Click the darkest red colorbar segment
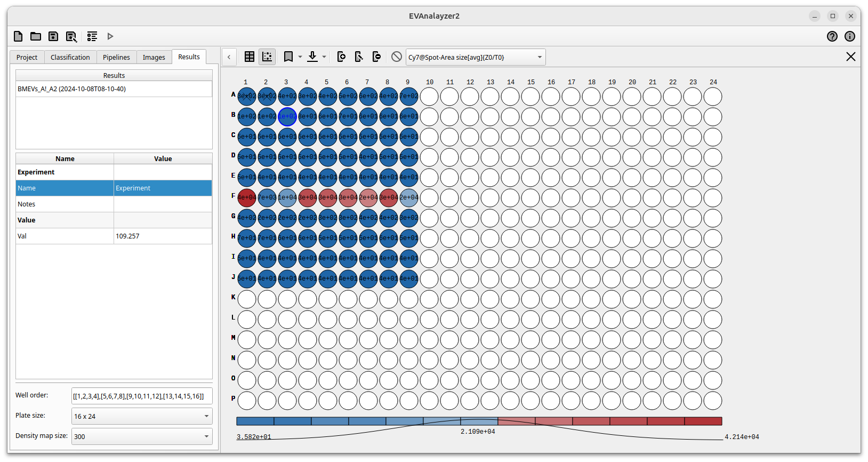Viewport: 868px width, 462px height. [703, 421]
